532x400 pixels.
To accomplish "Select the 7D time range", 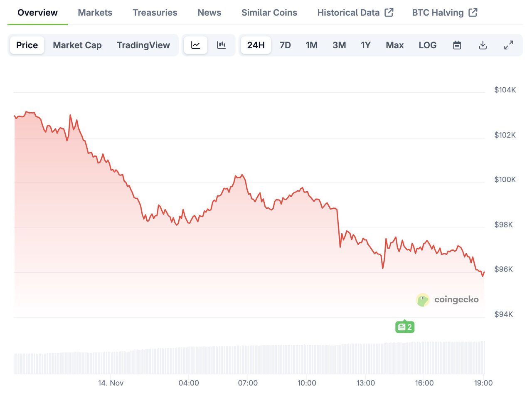I will click(x=285, y=45).
